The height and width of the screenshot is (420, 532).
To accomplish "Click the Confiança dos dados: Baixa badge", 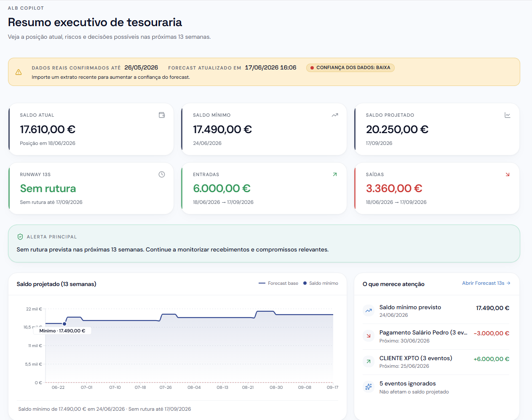I will click(350, 67).
